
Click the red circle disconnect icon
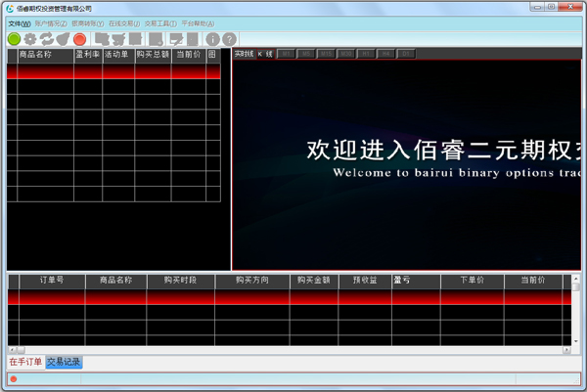(x=80, y=39)
